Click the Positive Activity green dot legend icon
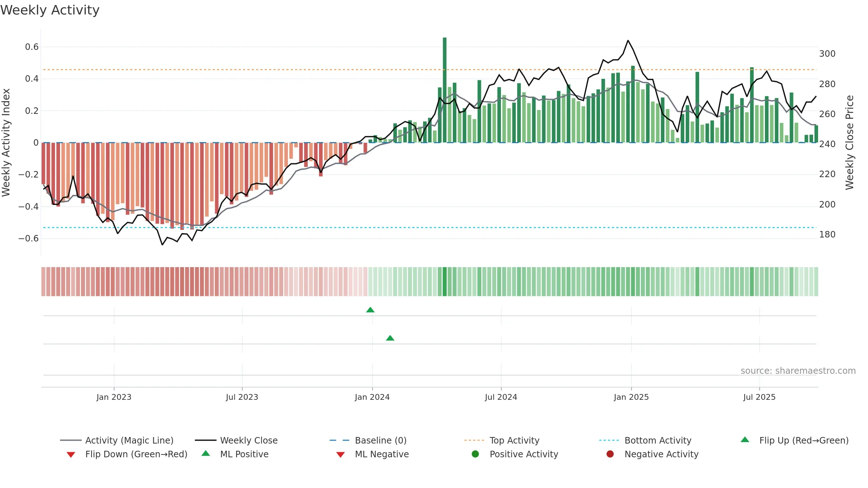868x488 pixels. click(x=475, y=454)
